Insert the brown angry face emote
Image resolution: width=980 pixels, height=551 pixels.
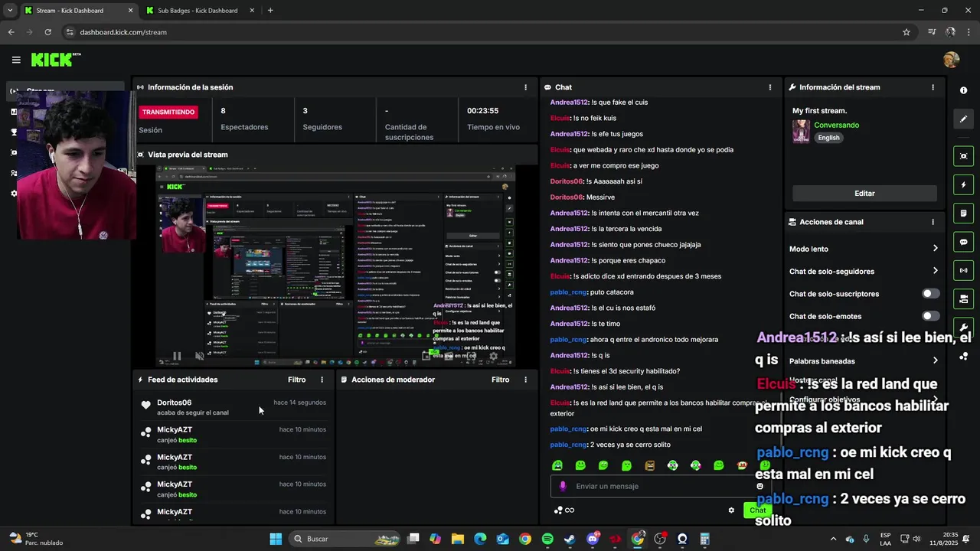(649, 465)
